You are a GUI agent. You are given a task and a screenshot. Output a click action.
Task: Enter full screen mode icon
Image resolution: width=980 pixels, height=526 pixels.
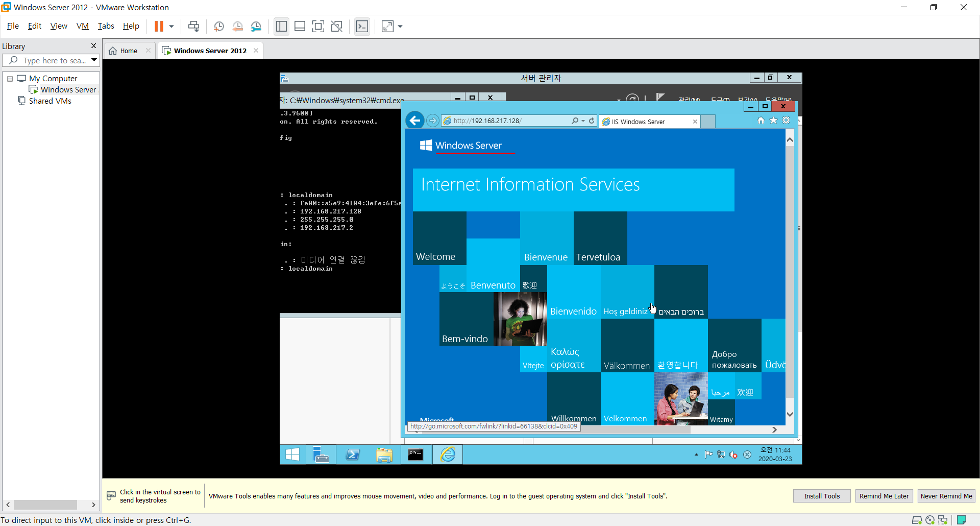pos(318,27)
